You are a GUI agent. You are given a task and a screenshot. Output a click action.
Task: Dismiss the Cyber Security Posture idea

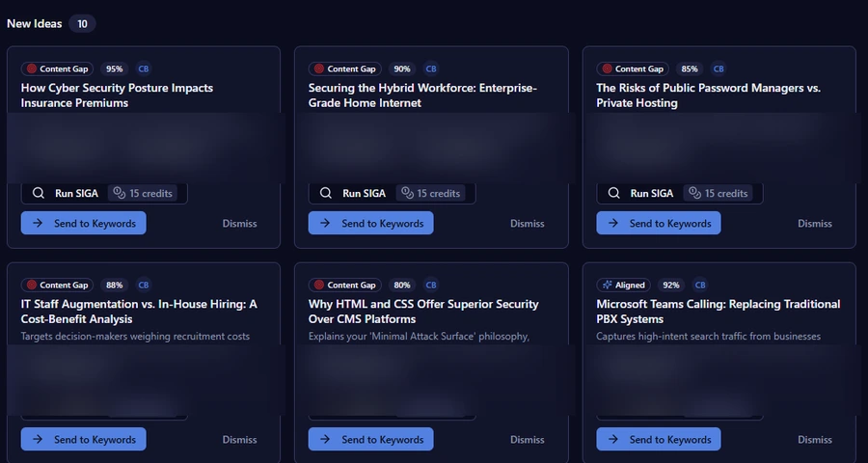(x=240, y=223)
